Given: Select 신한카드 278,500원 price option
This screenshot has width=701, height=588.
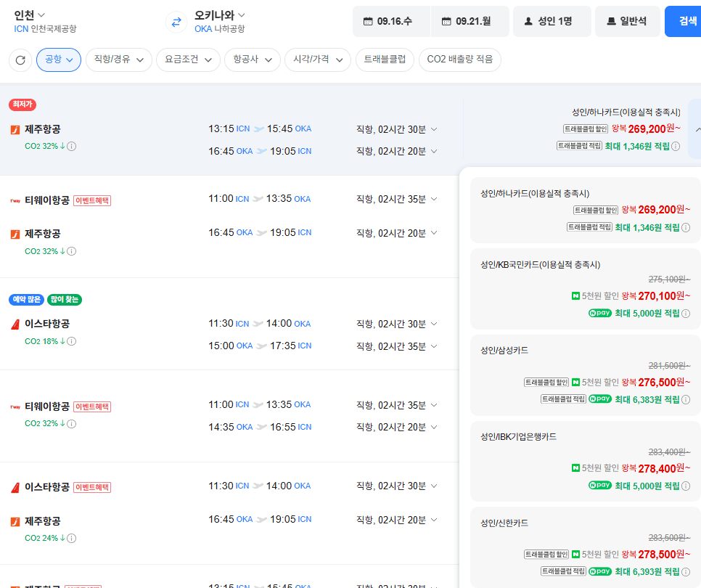Looking at the screenshot, I should click(585, 547).
